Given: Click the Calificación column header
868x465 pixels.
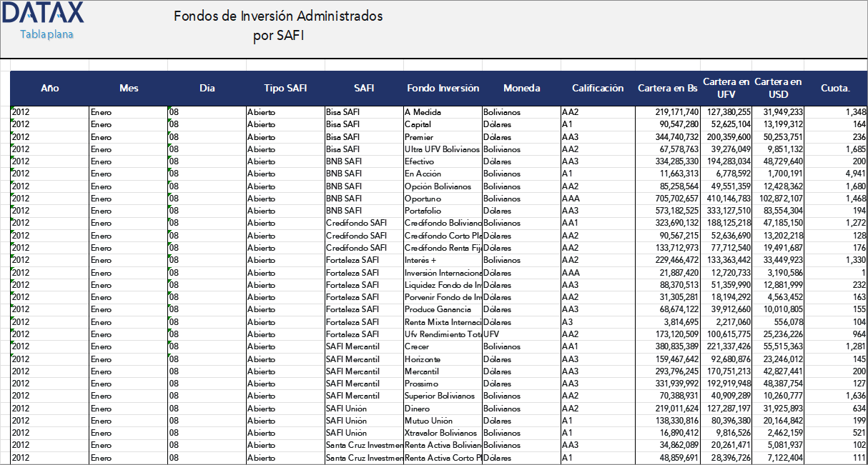Looking at the screenshot, I should [598, 88].
